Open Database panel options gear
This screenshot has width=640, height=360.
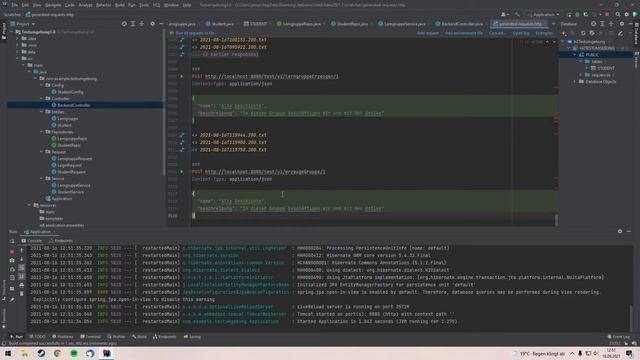pos(622,24)
